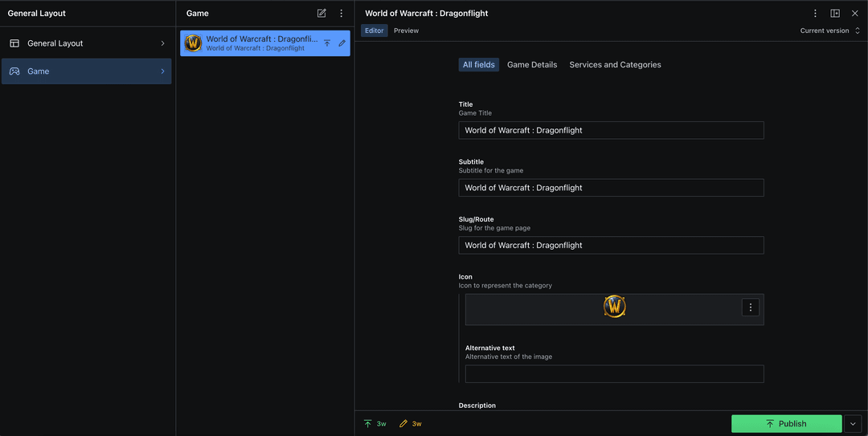Screen dimensions: 868x436
Task: Select the Services and Categories tab
Action: coord(615,65)
